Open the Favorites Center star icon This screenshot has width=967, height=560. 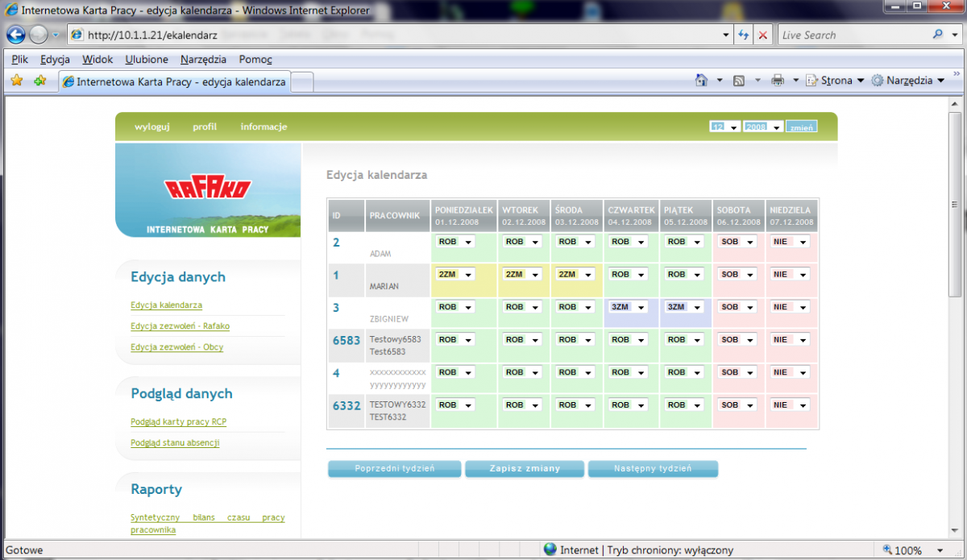[x=16, y=81]
